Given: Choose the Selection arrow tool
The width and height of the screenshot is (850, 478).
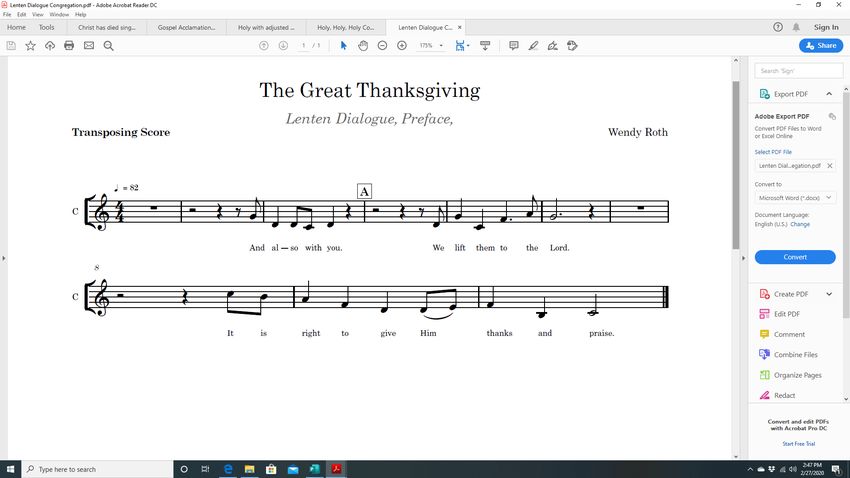Looking at the screenshot, I should (343, 46).
